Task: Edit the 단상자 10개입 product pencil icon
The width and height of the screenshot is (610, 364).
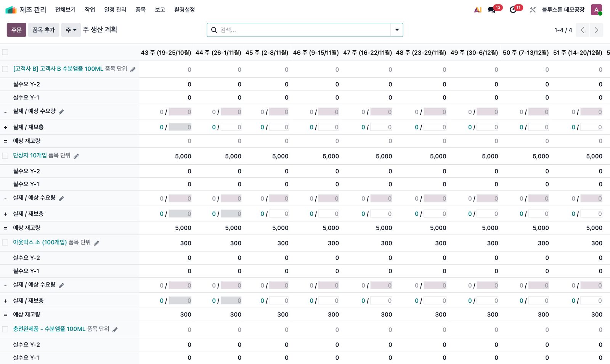Action: pyautogui.click(x=76, y=156)
